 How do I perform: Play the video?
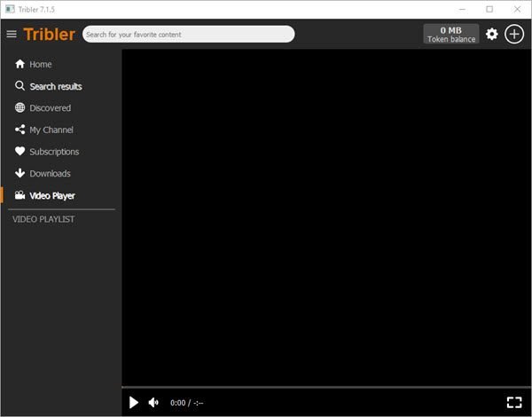(x=134, y=403)
